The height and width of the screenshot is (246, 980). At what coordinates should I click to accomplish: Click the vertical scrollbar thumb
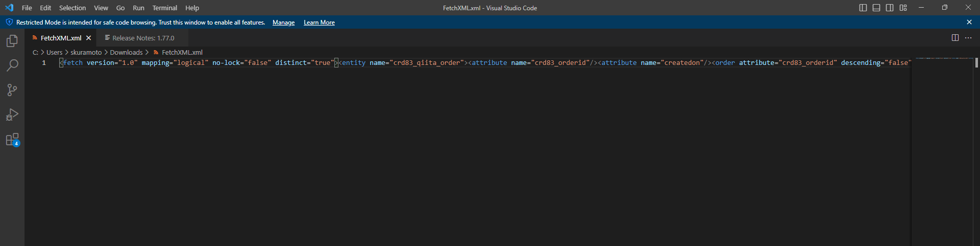(x=976, y=62)
